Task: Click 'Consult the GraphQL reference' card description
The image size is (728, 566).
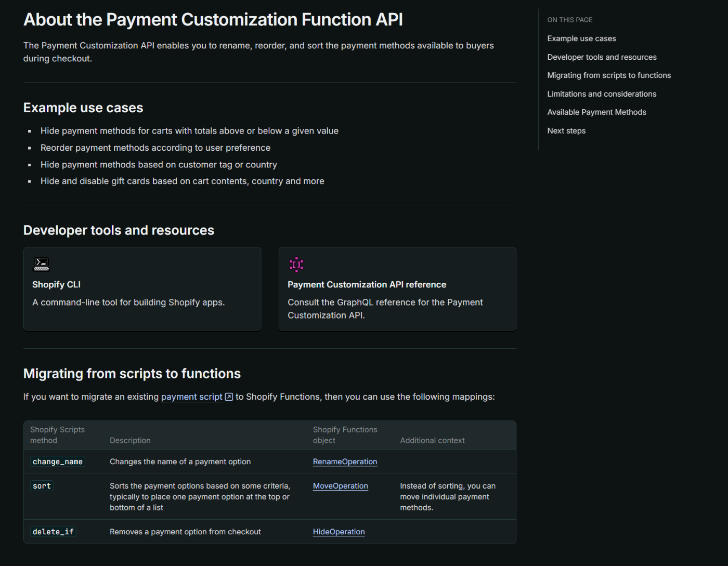Action: tap(385, 309)
